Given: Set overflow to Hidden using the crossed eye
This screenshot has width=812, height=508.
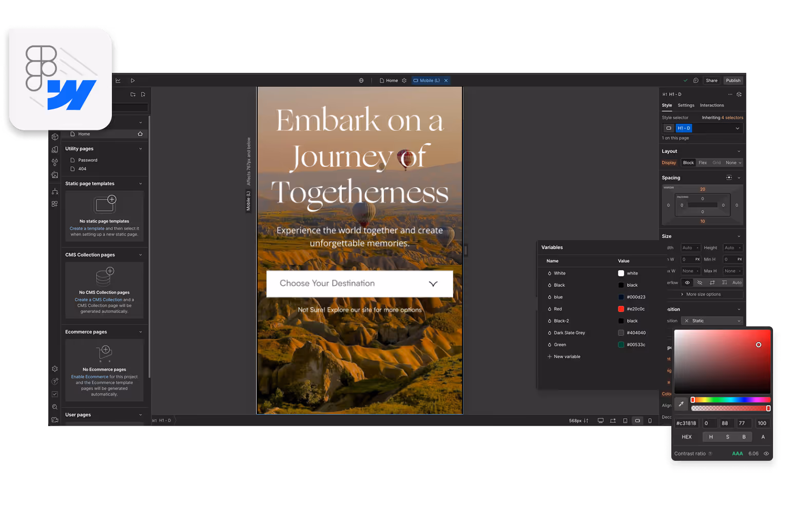Looking at the screenshot, I should (700, 283).
